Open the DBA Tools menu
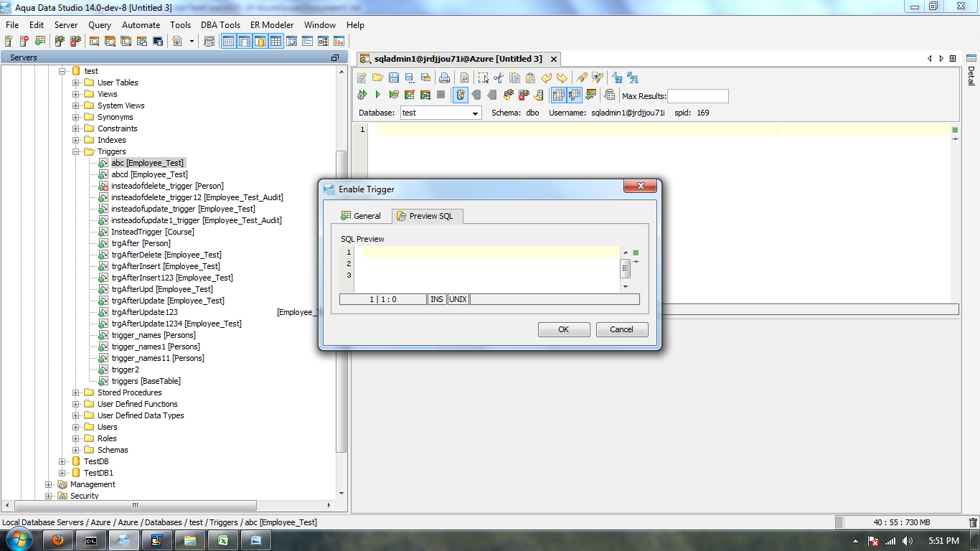The width and height of the screenshot is (980, 551). pos(220,24)
